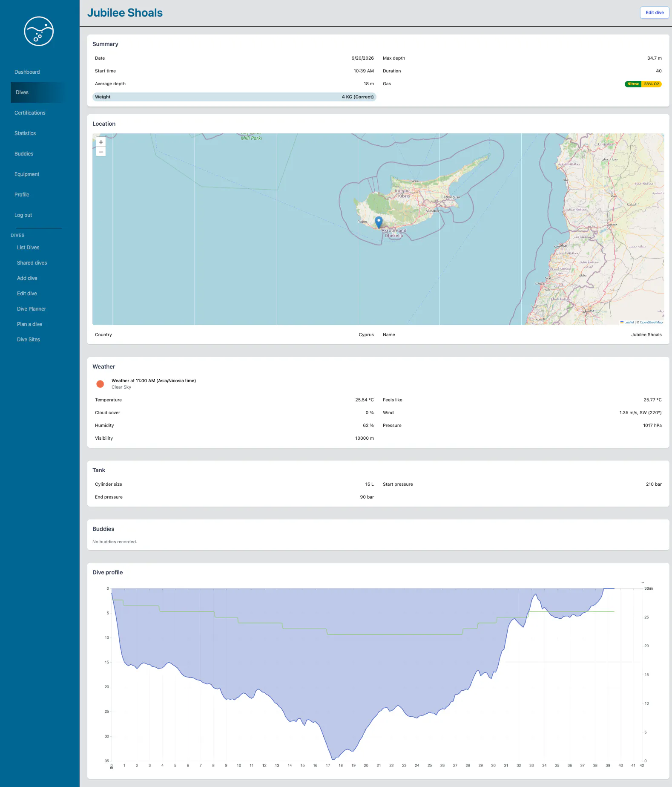Open Shared dives link

pyautogui.click(x=32, y=263)
